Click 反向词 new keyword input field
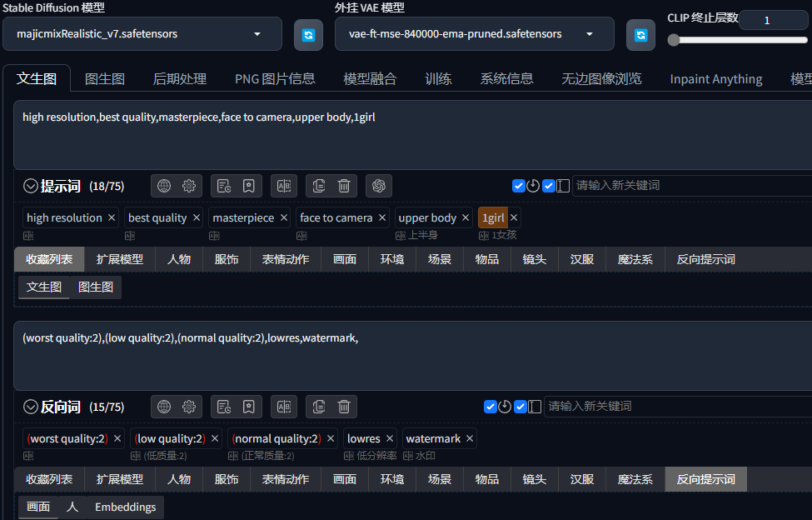The height and width of the screenshot is (520, 812). (678, 407)
